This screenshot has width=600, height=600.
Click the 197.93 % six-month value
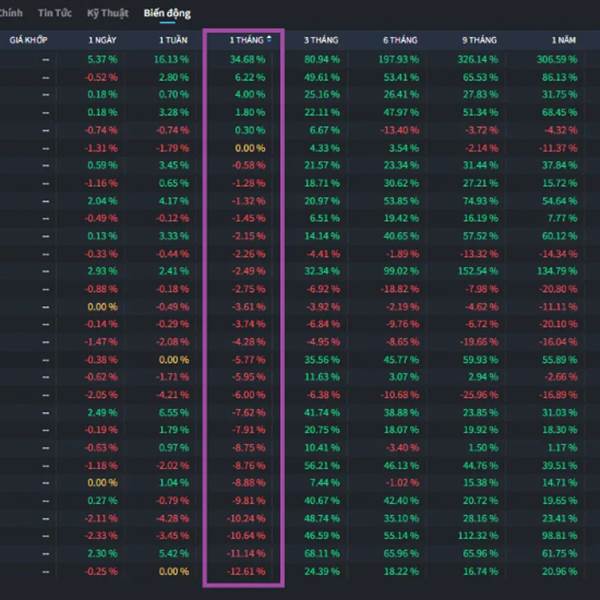pyautogui.click(x=400, y=60)
